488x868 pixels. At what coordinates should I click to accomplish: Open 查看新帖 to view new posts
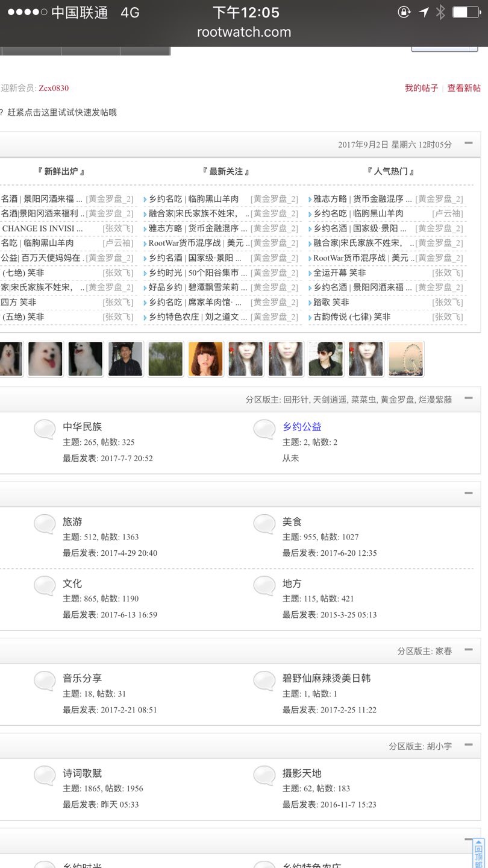click(464, 88)
